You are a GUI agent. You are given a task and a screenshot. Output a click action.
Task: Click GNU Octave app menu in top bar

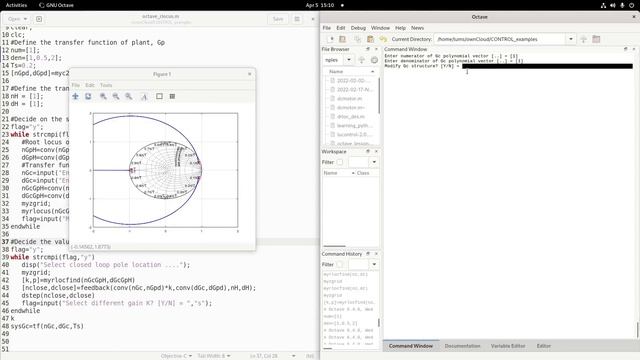click(x=56, y=5)
